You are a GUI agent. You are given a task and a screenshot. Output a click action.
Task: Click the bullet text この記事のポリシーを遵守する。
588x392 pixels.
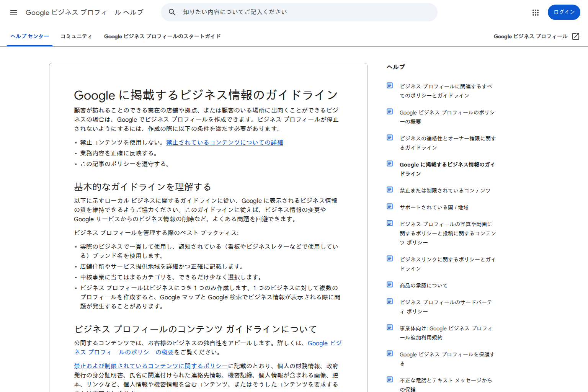pyautogui.click(x=125, y=164)
